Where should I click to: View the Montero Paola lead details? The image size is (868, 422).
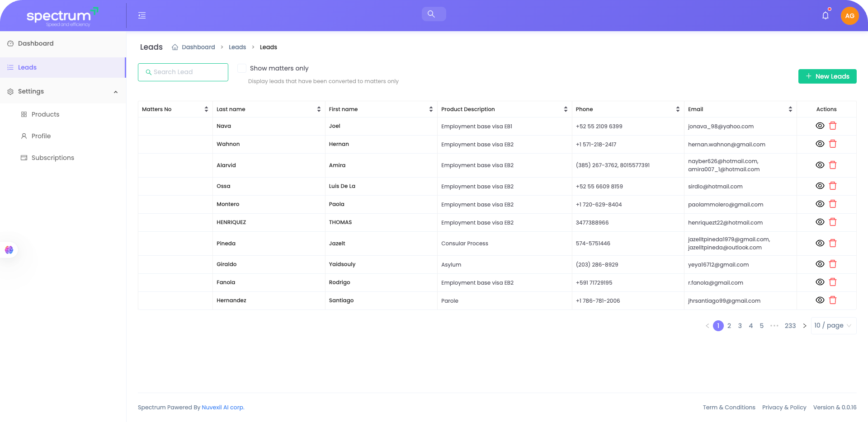coord(820,204)
